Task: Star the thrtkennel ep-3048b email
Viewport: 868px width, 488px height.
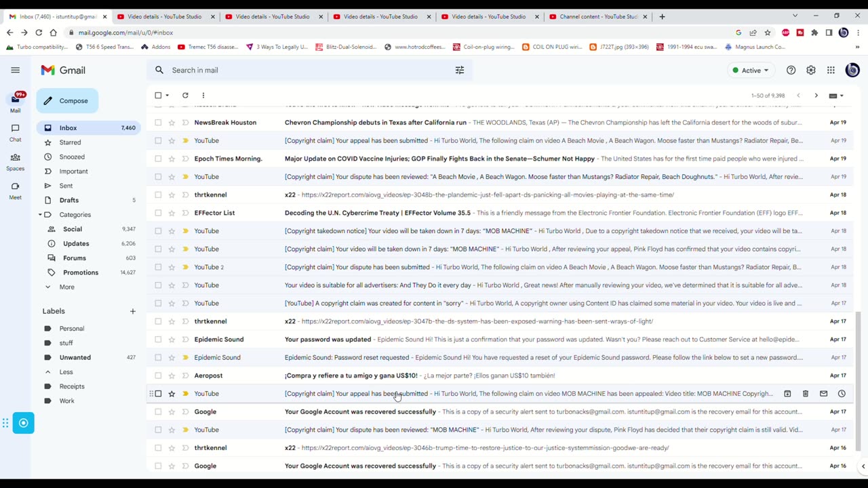Action: (x=172, y=195)
